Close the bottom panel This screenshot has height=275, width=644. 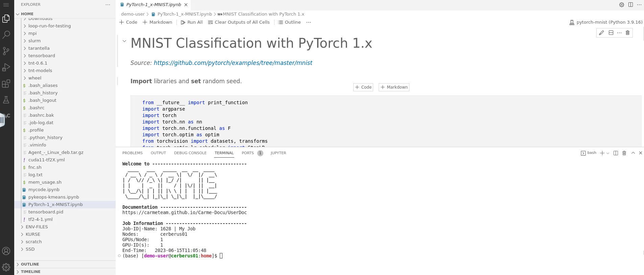click(x=641, y=153)
